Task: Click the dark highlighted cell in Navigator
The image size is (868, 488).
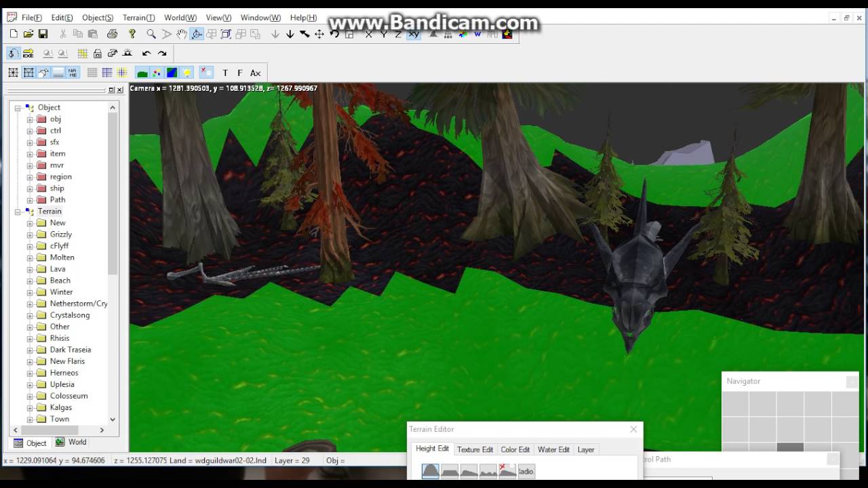Action: tap(790, 447)
